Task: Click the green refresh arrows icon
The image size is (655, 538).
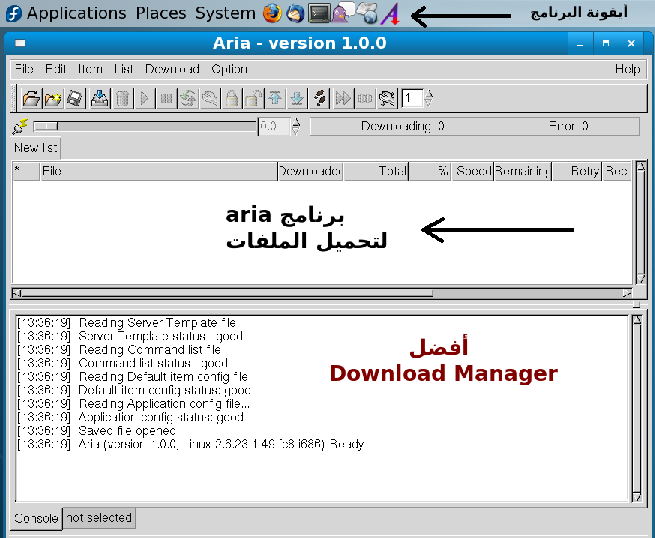Action: 188,99
